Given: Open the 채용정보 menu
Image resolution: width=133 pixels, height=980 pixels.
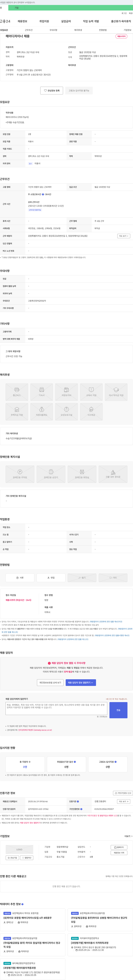Looking at the screenshot, I should 22,21.
